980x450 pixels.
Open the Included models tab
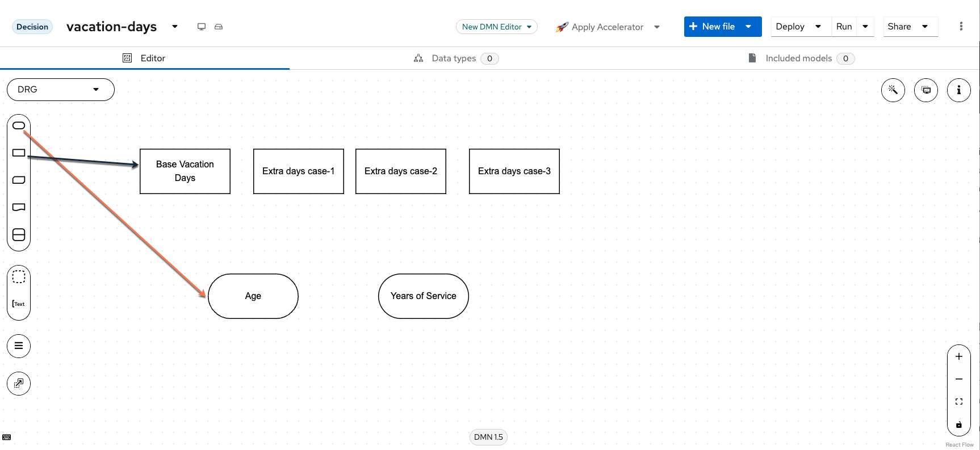pos(798,58)
